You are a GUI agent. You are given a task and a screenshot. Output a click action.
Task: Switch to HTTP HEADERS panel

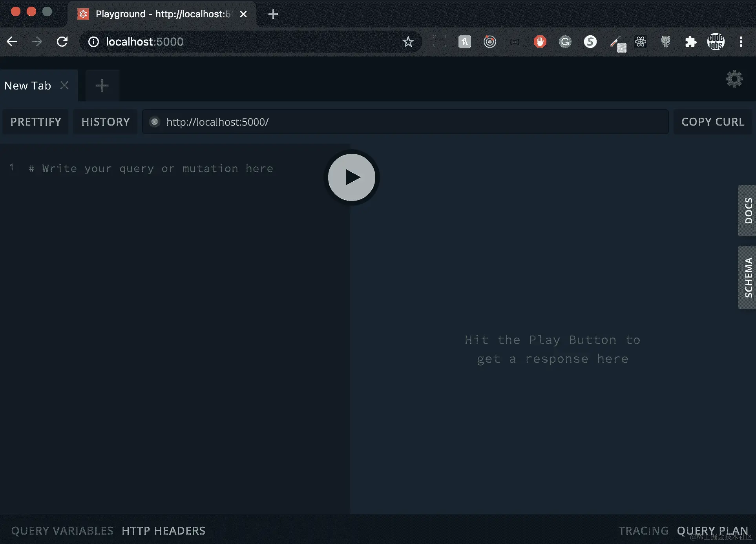[163, 531]
